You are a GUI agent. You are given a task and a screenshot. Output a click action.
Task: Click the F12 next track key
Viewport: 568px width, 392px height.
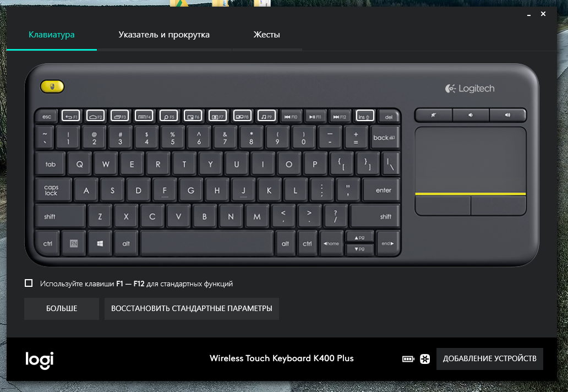(340, 116)
